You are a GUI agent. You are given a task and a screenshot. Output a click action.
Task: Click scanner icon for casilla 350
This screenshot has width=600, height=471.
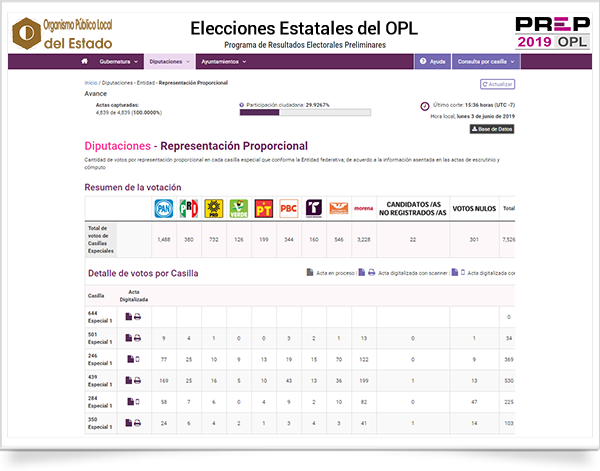[137, 423]
